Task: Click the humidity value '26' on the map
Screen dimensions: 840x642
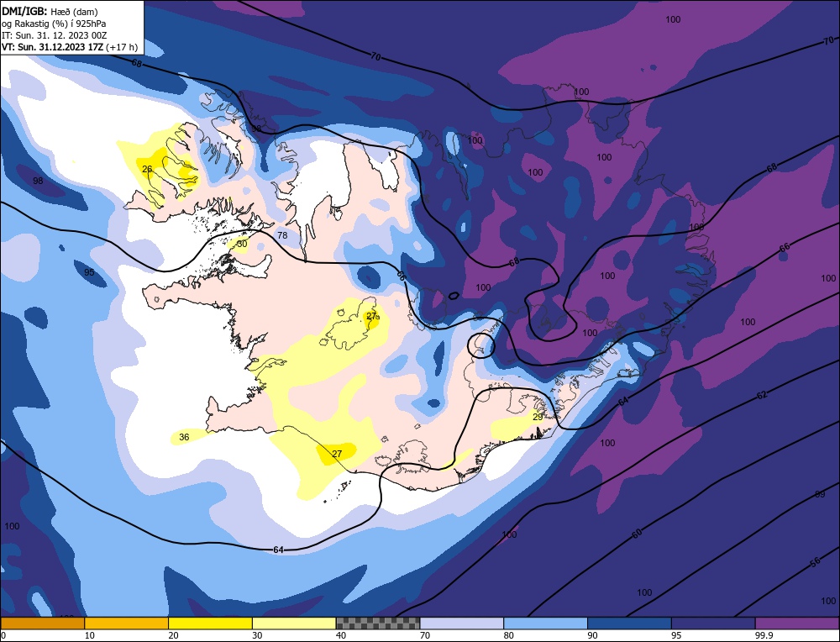Action: click(x=147, y=170)
